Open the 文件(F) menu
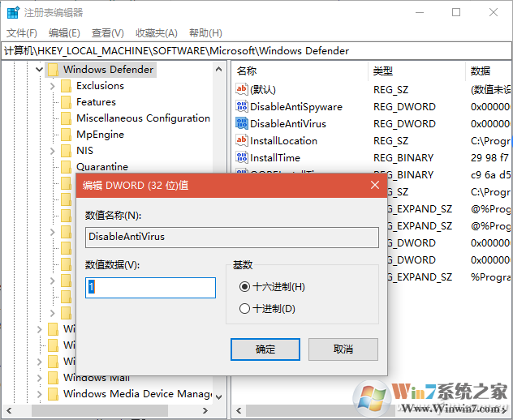This screenshot has width=513, height=420. pyautogui.click(x=22, y=33)
